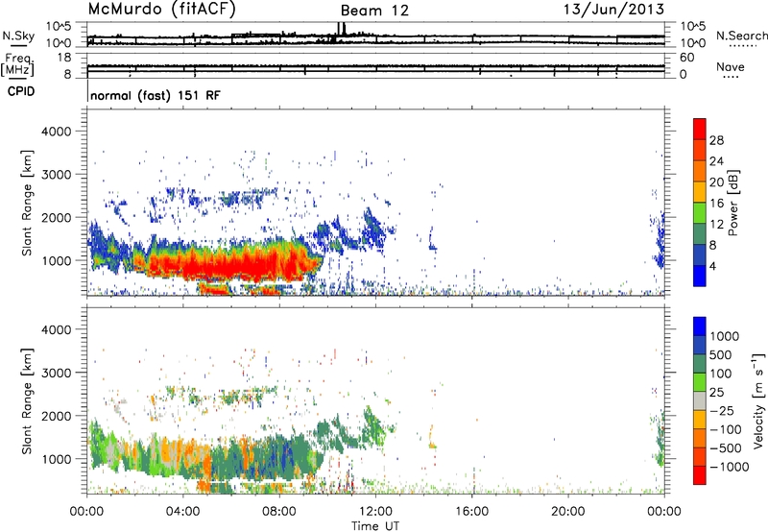Click the '60' tick on Nave axis
768x532 pixels.
(x=686, y=58)
